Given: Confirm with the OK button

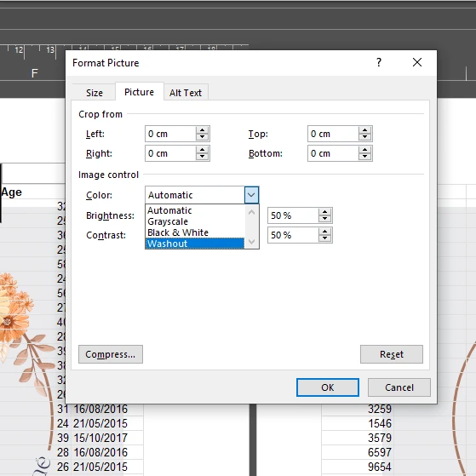Looking at the screenshot, I should coord(328,387).
